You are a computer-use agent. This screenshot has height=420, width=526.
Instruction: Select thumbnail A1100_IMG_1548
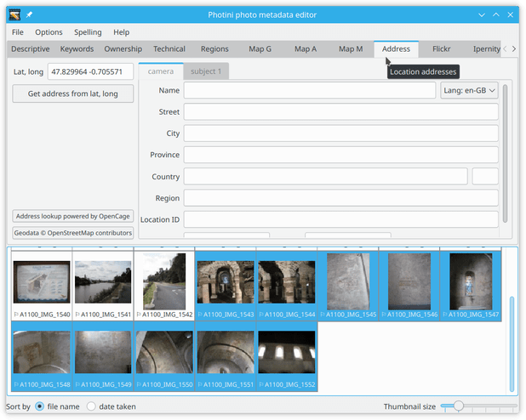(x=42, y=356)
